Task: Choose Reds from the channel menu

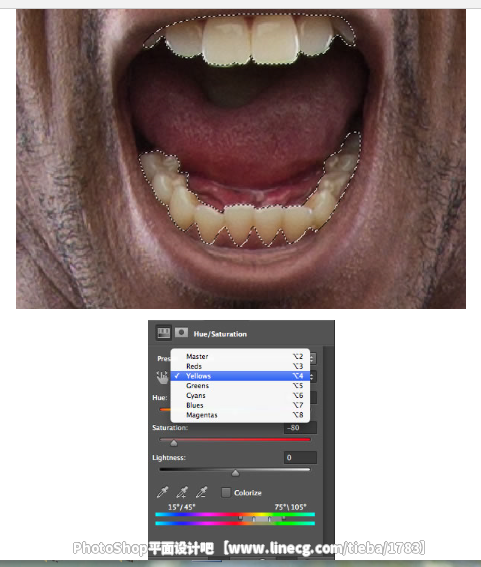Action: tap(240, 366)
